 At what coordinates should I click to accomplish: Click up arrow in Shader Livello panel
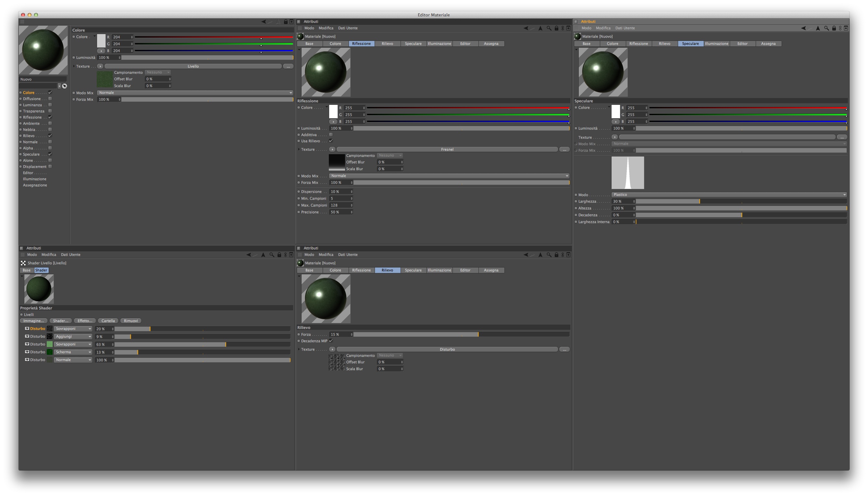point(263,255)
